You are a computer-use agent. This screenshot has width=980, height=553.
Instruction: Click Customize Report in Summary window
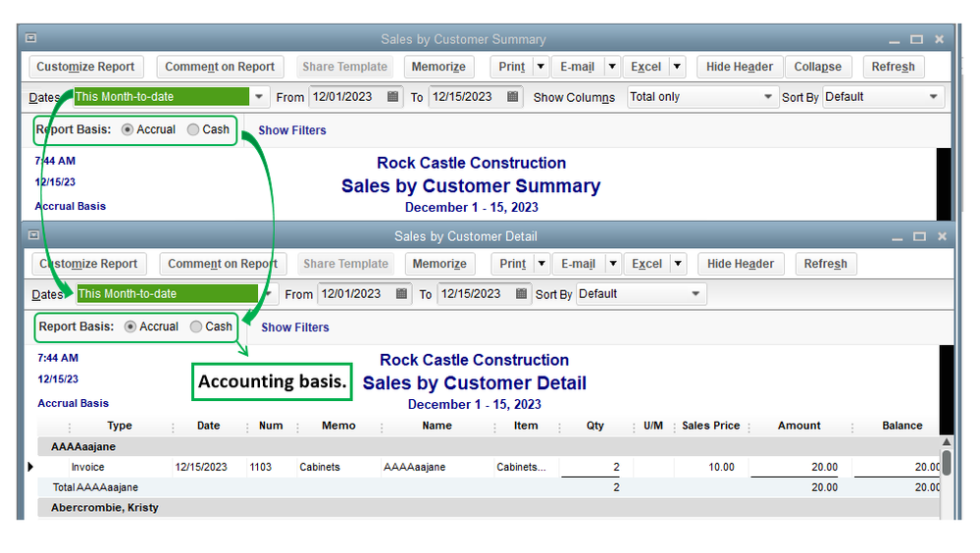tap(85, 67)
